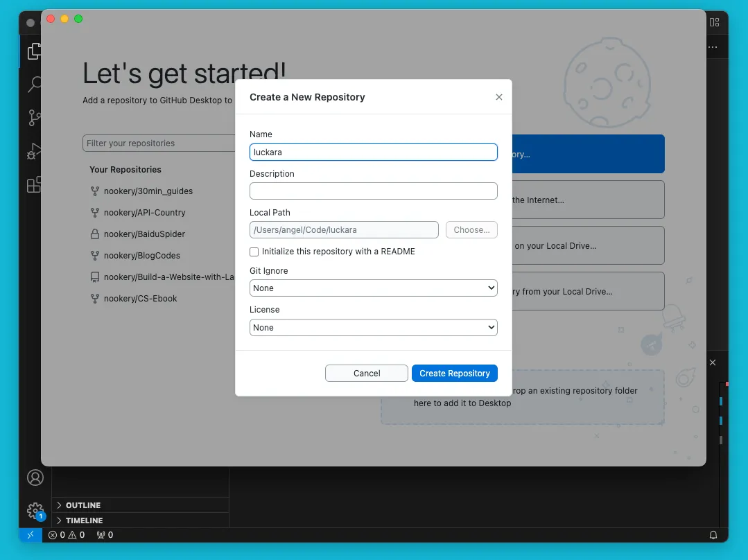Click the Create Repository button
Screen dimensions: 748x560
[x=454, y=374]
